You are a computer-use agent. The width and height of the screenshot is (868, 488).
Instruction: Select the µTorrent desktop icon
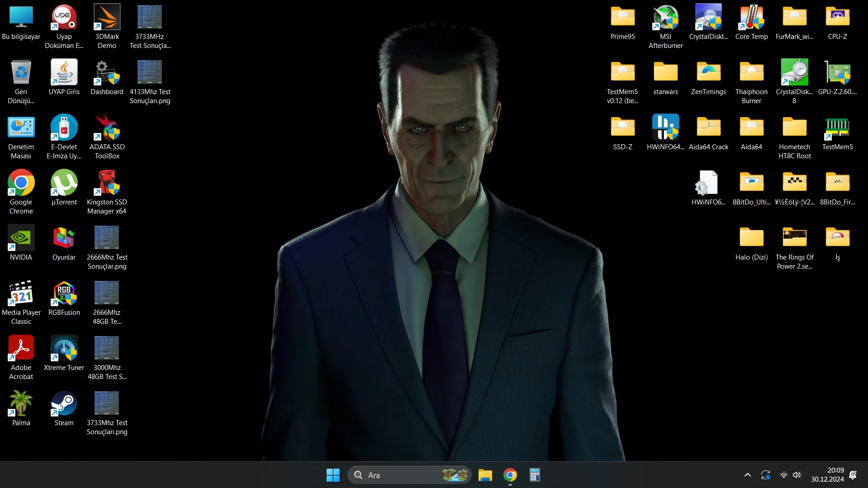(64, 188)
